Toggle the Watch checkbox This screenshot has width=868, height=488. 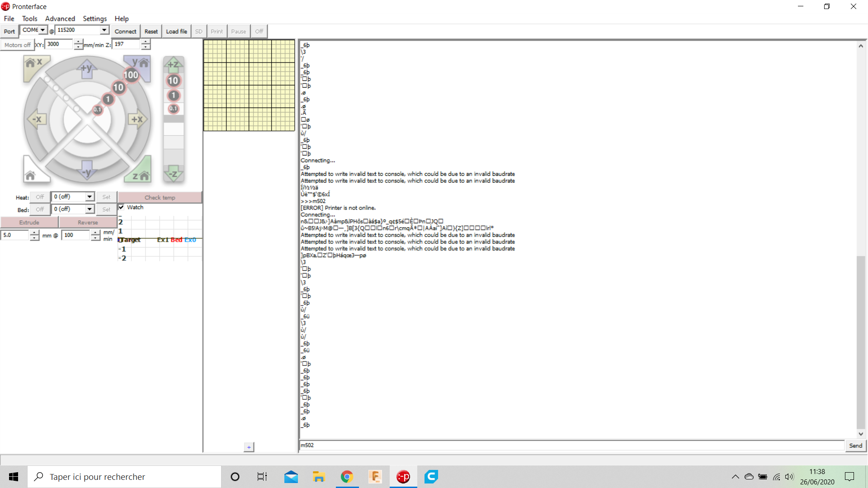coord(121,207)
